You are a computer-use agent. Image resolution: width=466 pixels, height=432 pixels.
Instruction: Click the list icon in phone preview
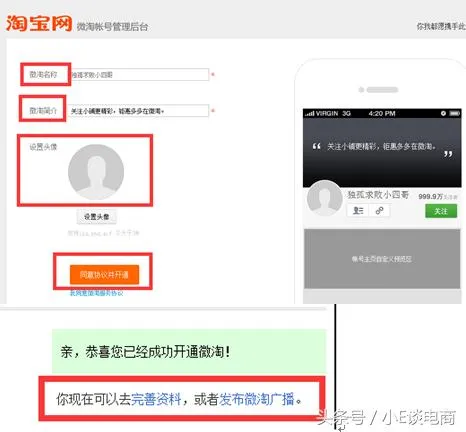[x=358, y=211]
